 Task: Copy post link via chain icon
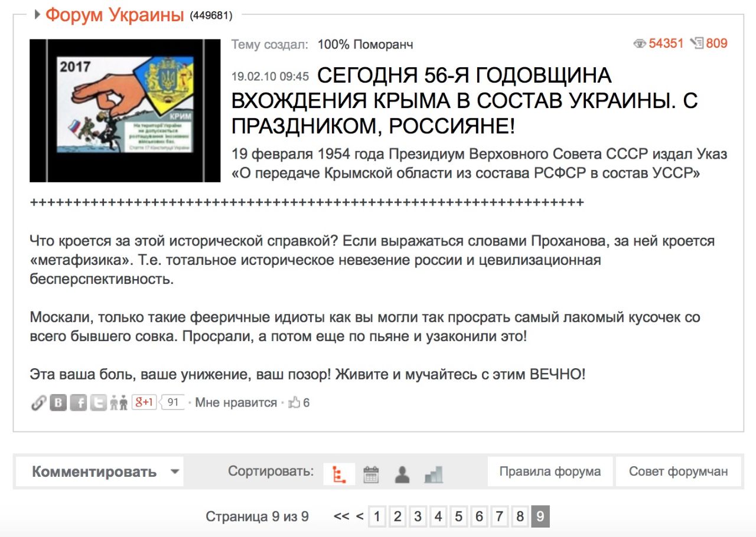tap(38, 403)
